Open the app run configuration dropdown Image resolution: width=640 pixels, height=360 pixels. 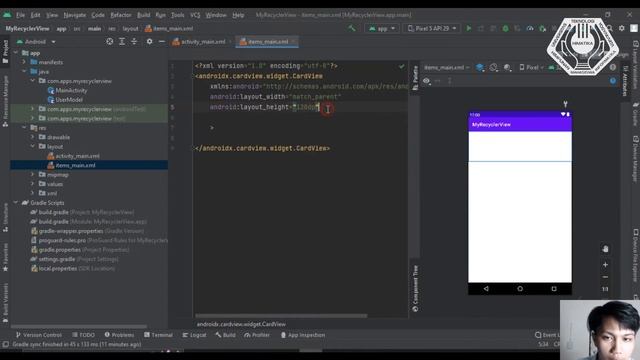pyautogui.click(x=382, y=28)
